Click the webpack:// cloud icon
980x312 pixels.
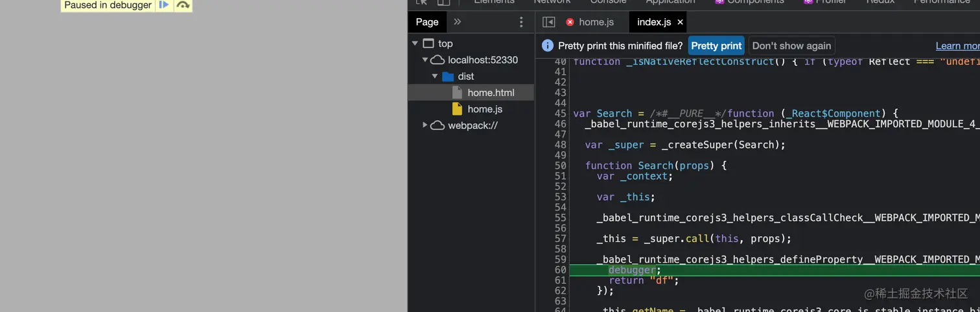point(438,125)
